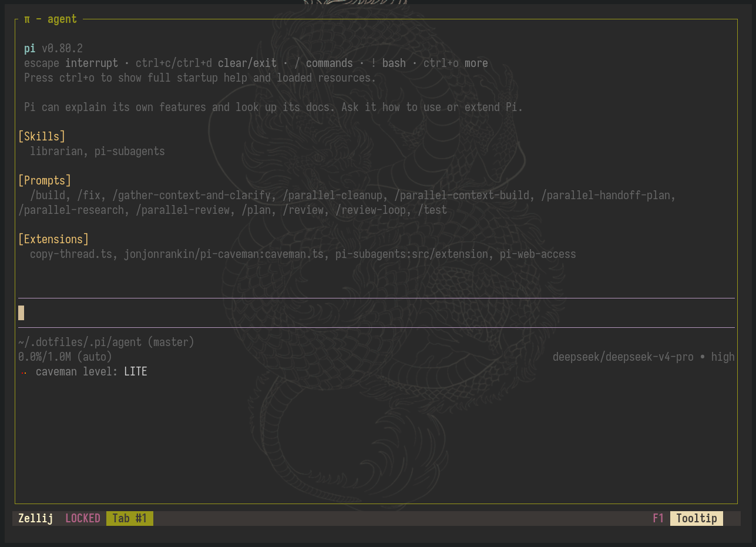Click the clear/exit shortcut hint
The width and height of the screenshot is (756, 547).
pyautogui.click(x=247, y=63)
